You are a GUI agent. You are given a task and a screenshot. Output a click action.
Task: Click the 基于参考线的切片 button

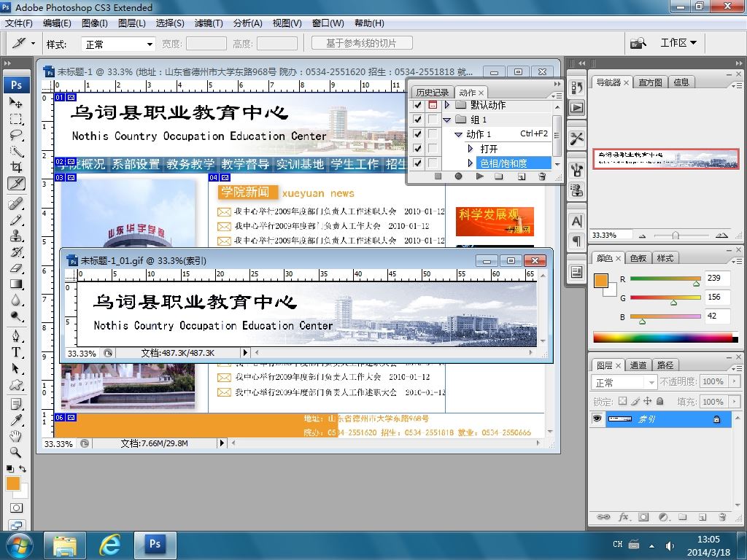362,43
